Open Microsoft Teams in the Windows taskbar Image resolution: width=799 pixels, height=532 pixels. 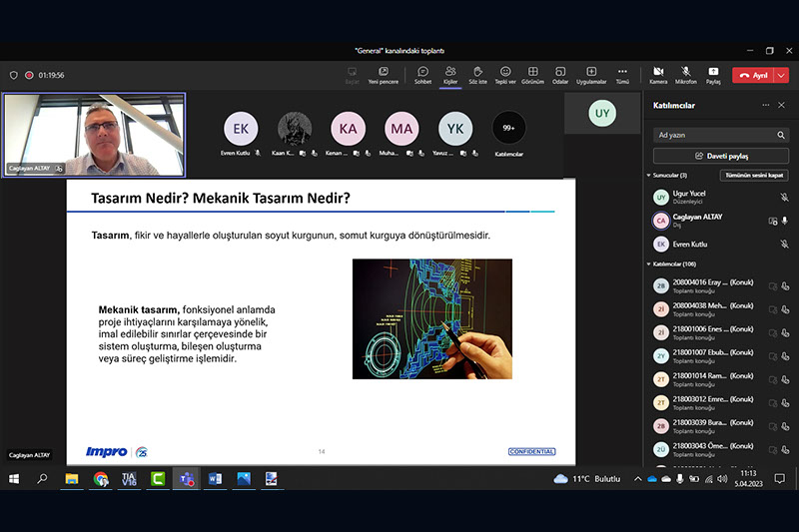coord(186,479)
